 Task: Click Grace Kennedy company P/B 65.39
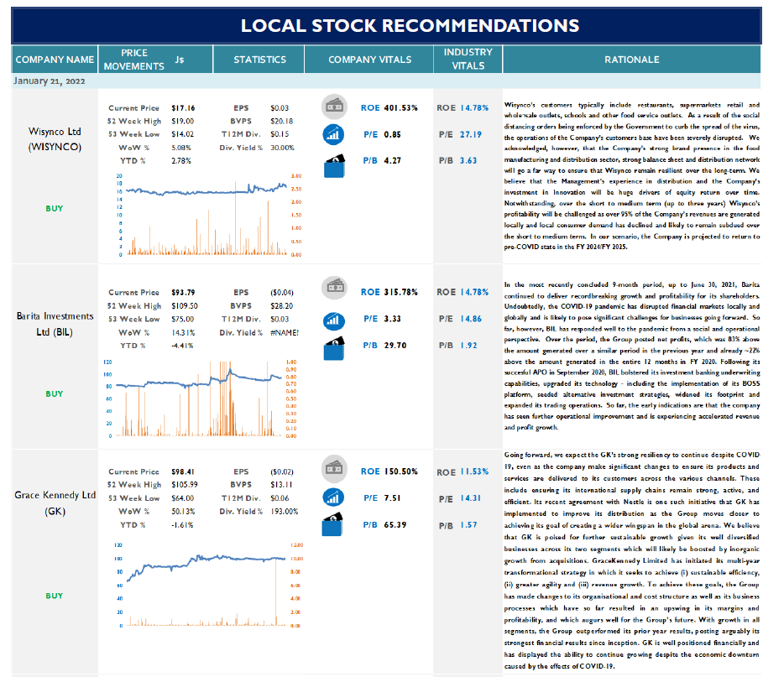[395, 524]
